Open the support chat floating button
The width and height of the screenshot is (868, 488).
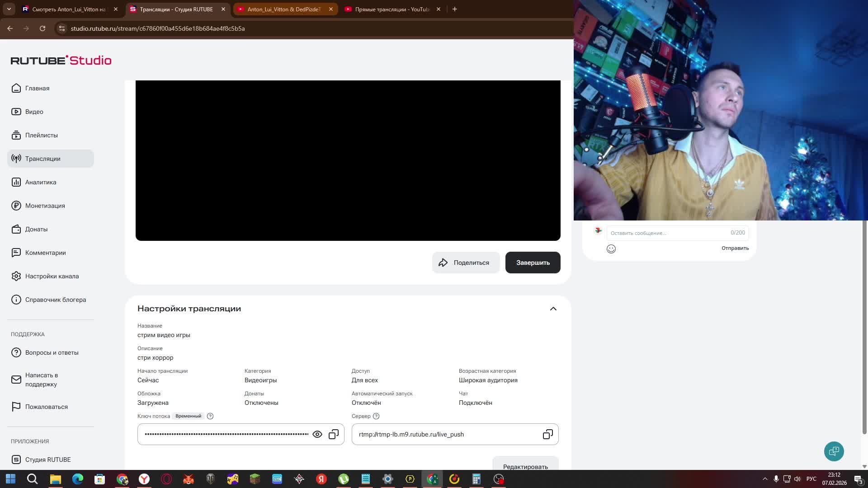click(x=834, y=451)
